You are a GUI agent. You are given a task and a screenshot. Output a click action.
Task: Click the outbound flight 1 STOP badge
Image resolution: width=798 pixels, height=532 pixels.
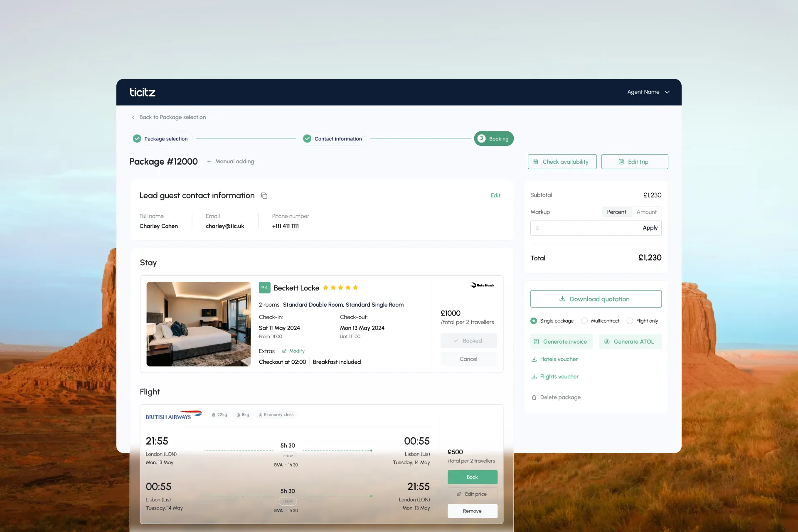pos(288,456)
